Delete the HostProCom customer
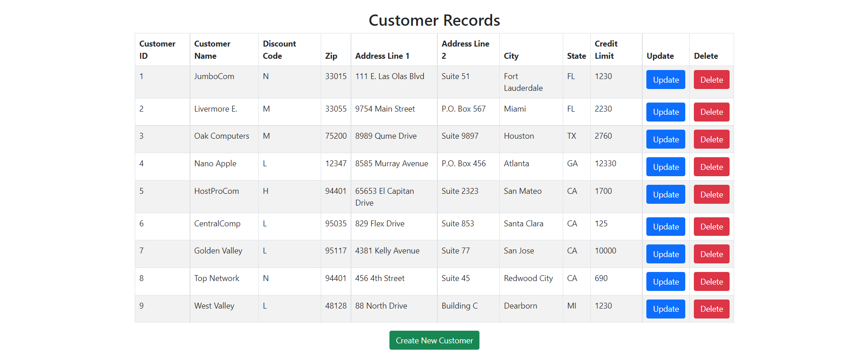 pos(711,194)
